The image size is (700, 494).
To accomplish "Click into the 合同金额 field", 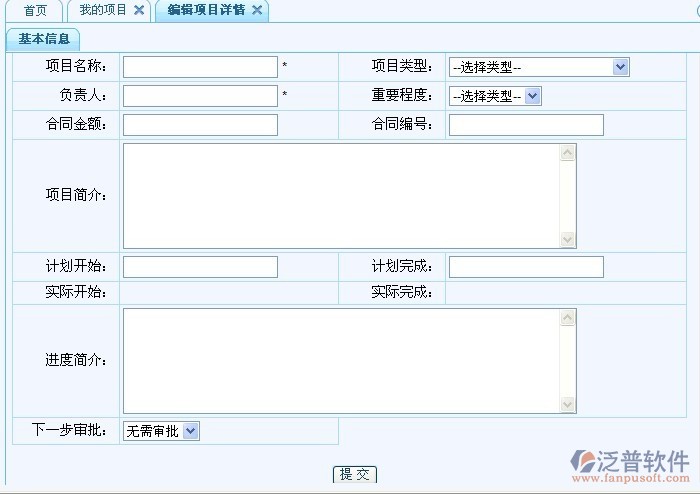I will coord(200,125).
